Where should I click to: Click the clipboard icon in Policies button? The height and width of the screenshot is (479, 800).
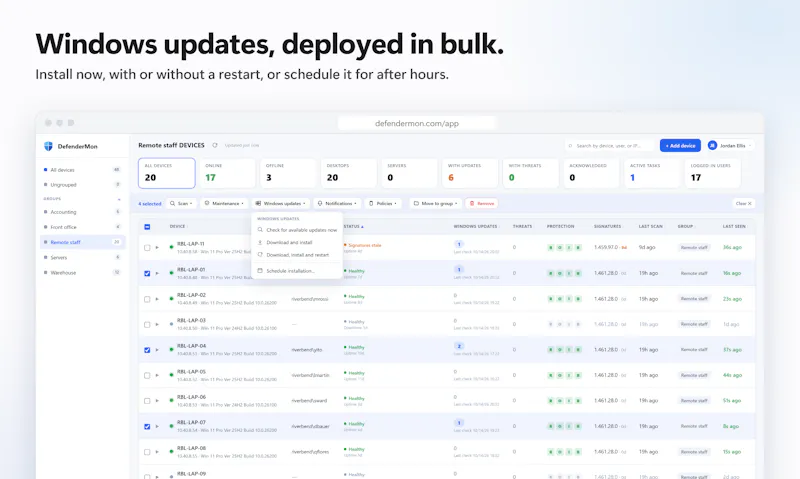coord(371,203)
